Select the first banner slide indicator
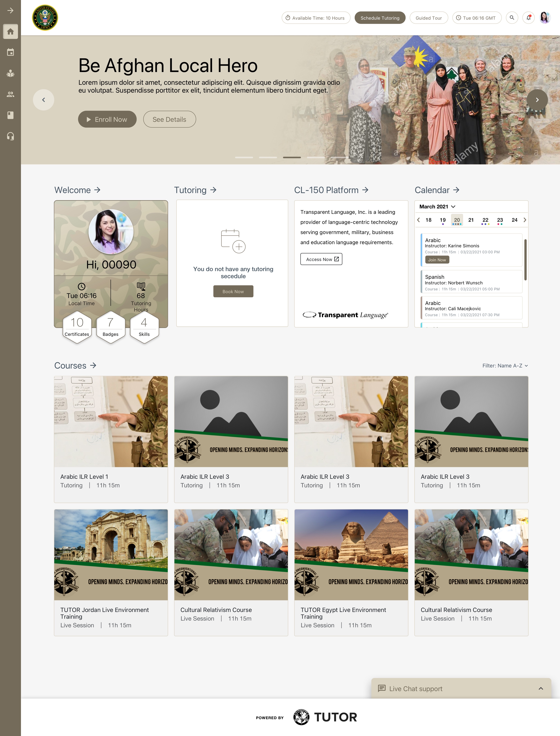560x736 pixels. [x=244, y=157]
